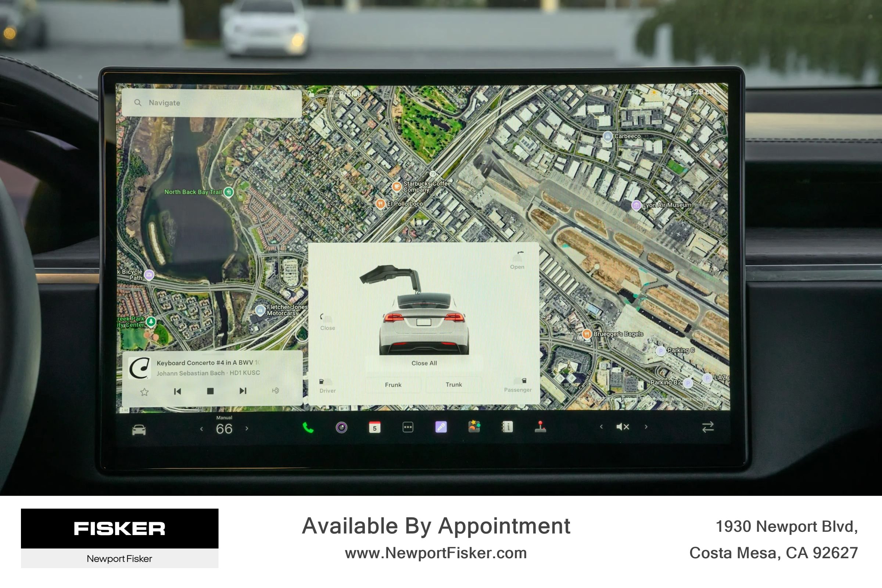The height and width of the screenshot is (588, 882).
Task: Open the calendar app icon
Action: tap(374, 427)
